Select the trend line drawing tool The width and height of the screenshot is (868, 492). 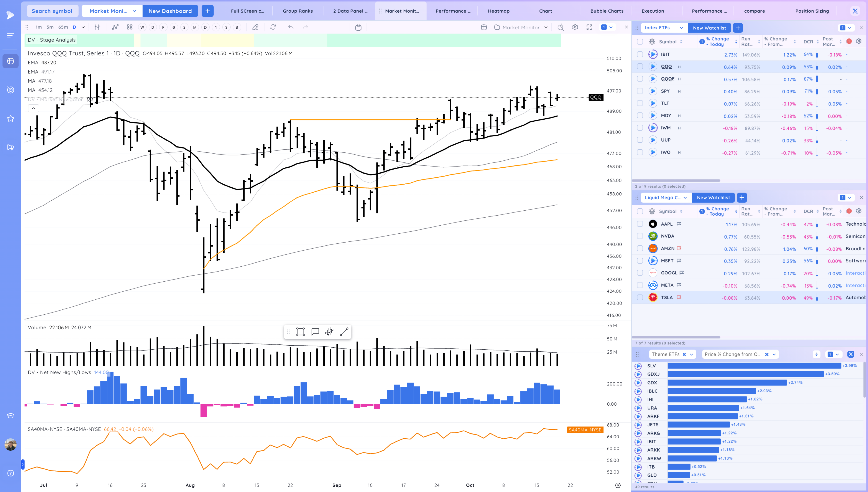[344, 332]
